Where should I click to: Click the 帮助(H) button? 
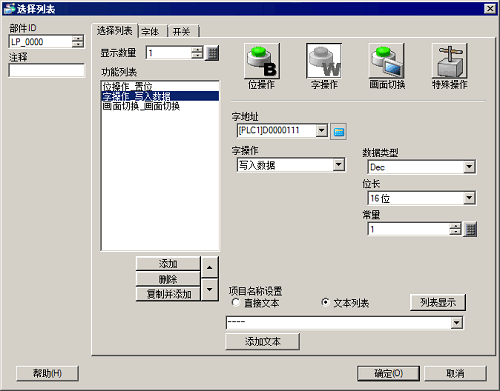(x=47, y=373)
